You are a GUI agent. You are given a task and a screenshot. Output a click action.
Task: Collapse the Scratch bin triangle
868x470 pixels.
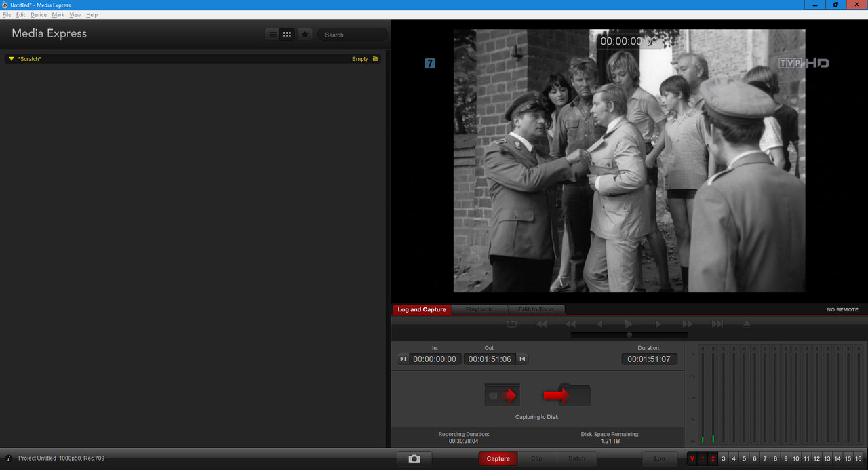(x=12, y=59)
